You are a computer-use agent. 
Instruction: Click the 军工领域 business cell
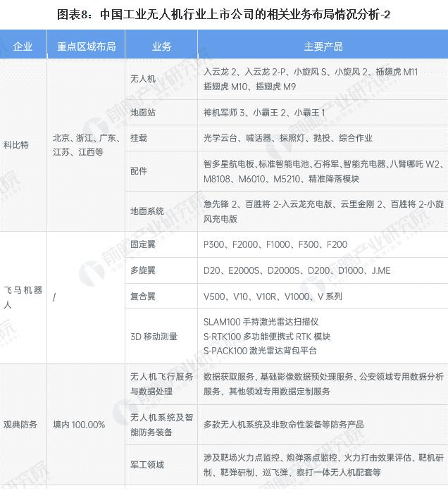(161, 465)
